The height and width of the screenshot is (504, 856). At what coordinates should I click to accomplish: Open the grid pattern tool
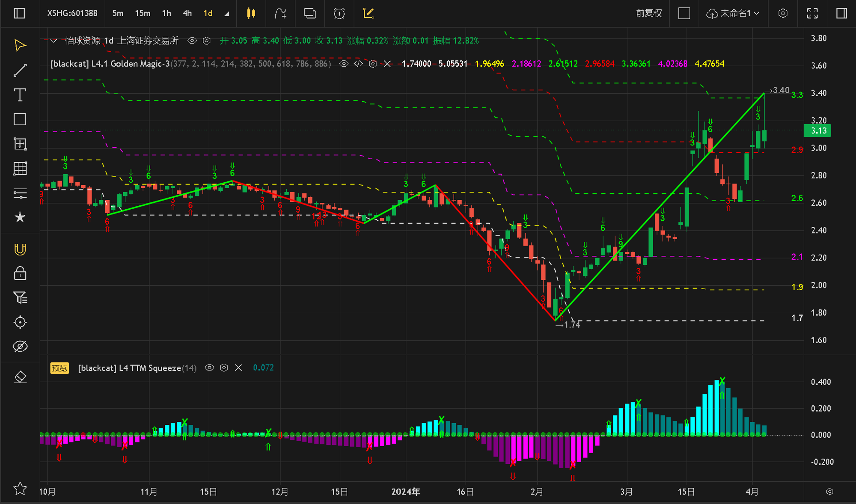pyautogui.click(x=20, y=168)
